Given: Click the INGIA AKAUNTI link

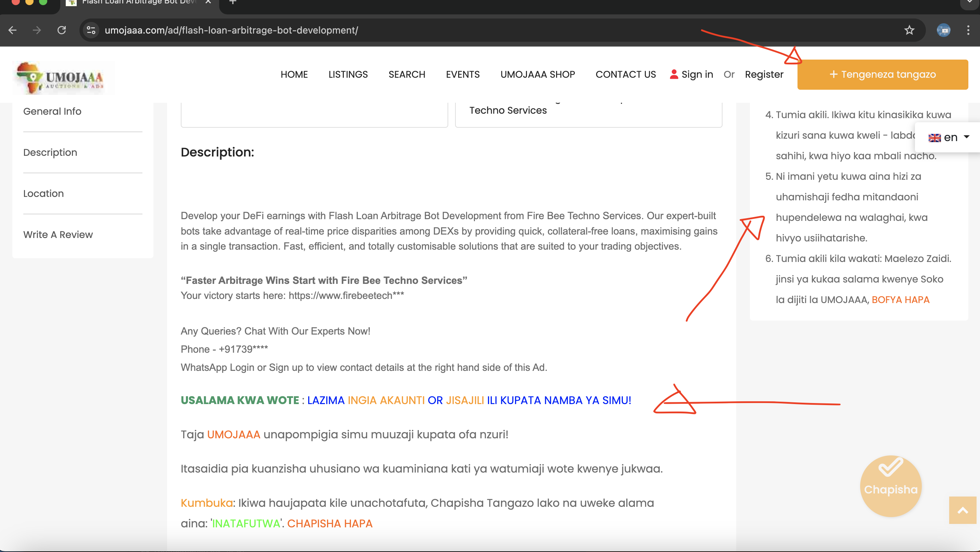Looking at the screenshot, I should pyautogui.click(x=386, y=400).
